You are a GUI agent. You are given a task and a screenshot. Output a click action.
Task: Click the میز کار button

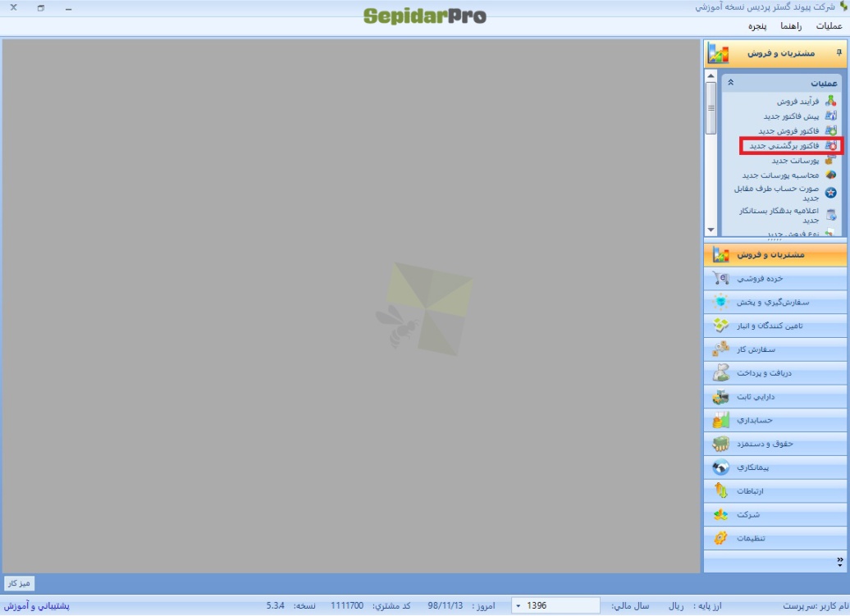pyautogui.click(x=19, y=583)
